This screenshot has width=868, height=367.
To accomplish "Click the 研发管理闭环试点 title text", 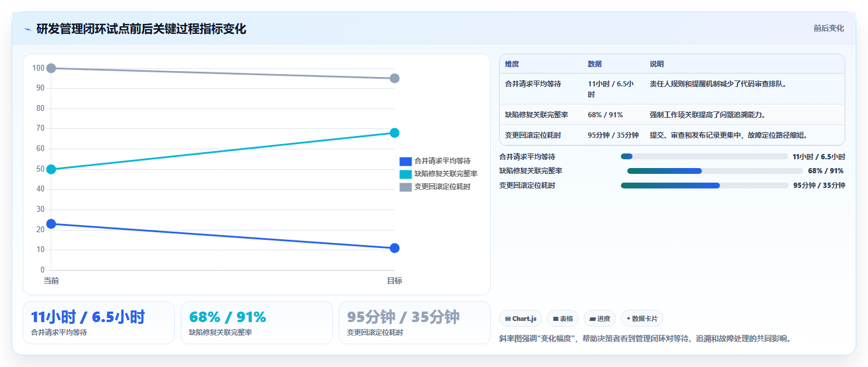I will click(x=141, y=29).
